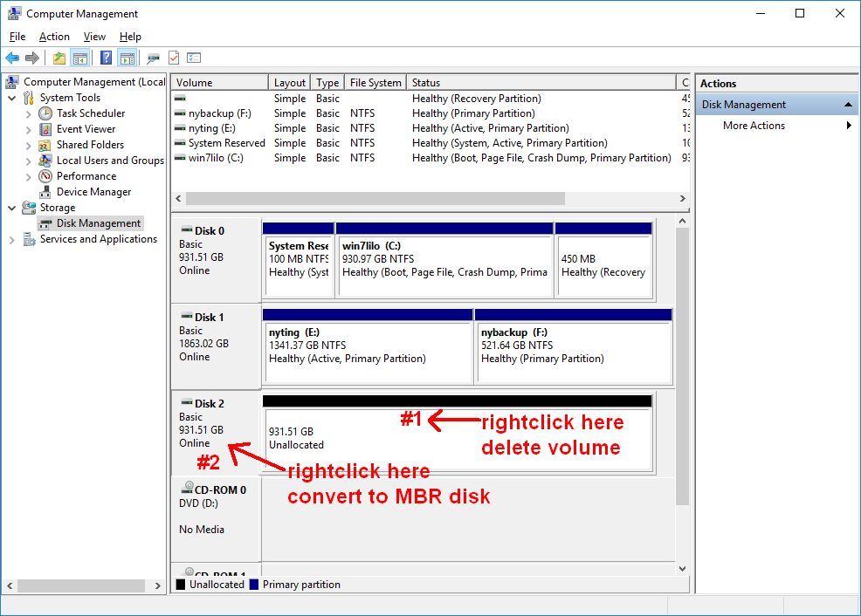Collapse the System Tools tree node

click(11, 99)
